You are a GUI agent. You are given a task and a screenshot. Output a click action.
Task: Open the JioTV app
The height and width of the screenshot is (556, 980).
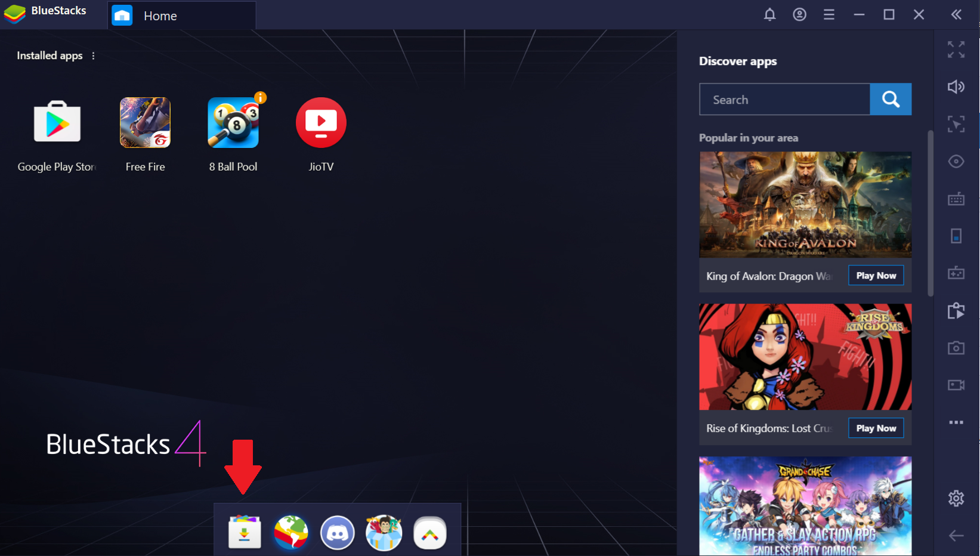[x=321, y=123]
